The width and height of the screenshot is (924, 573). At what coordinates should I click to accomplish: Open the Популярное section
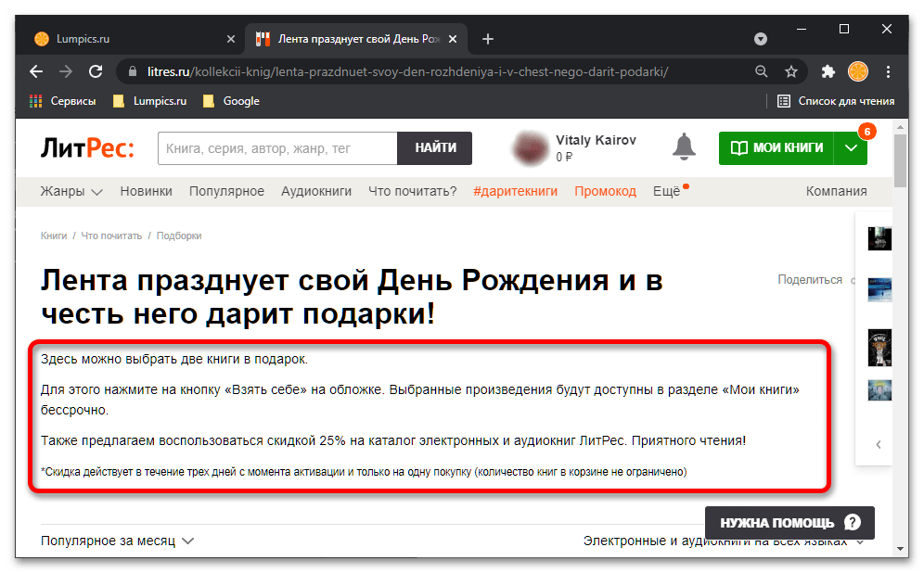(226, 191)
